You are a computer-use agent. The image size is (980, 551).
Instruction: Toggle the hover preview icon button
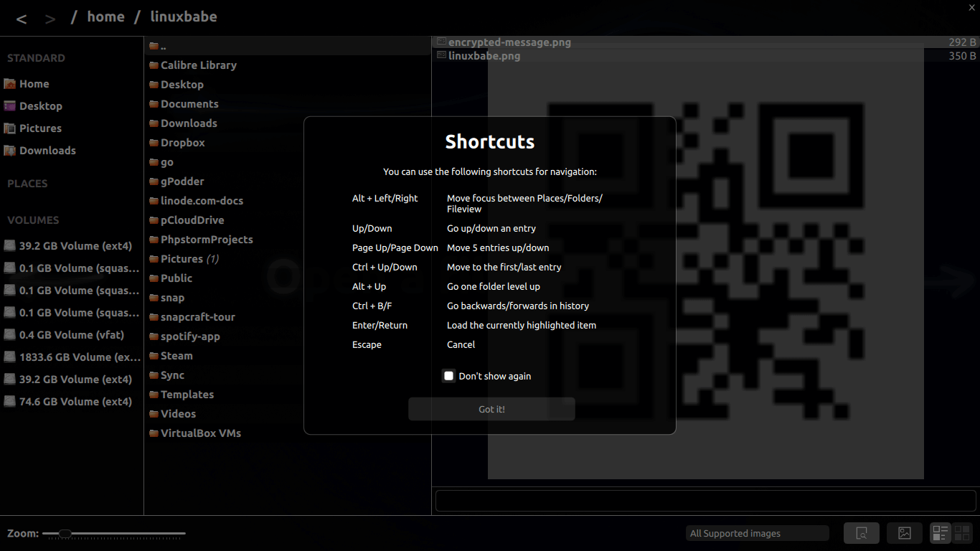pyautogui.click(x=862, y=533)
